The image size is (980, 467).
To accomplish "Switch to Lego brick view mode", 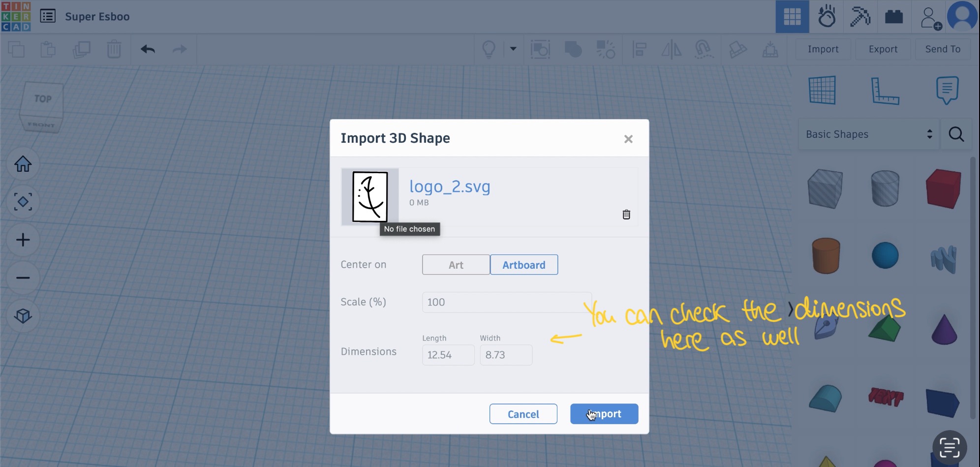I will [894, 16].
